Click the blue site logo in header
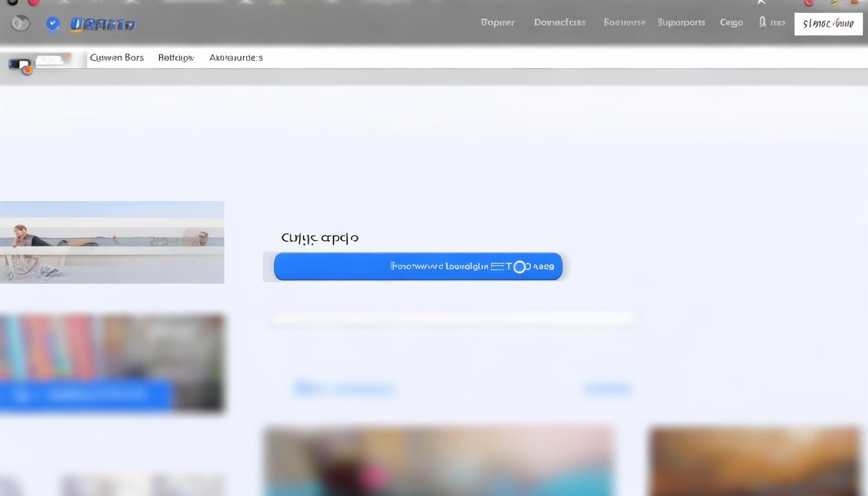The height and width of the screenshot is (496, 868). (x=103, y=25)
